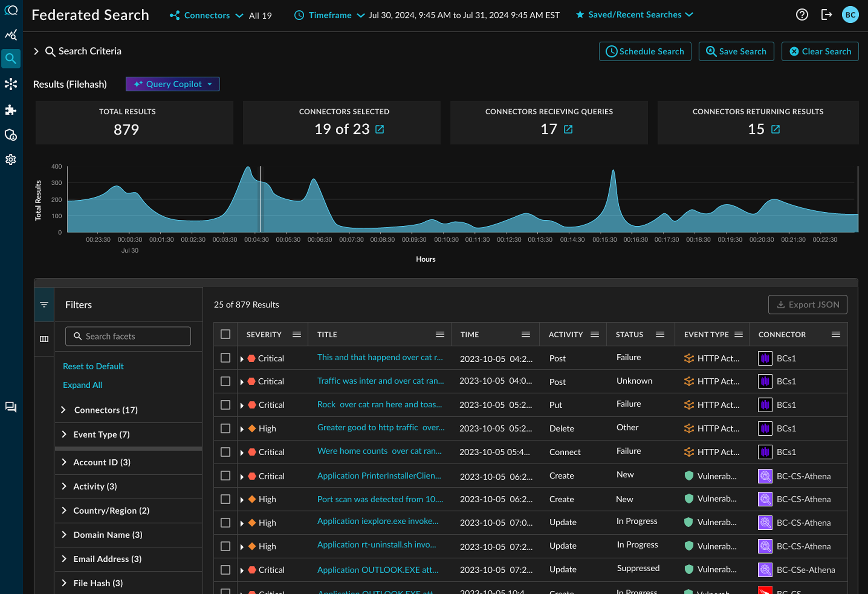Check the 'This and that happend' row checkbox

point(225,358)
